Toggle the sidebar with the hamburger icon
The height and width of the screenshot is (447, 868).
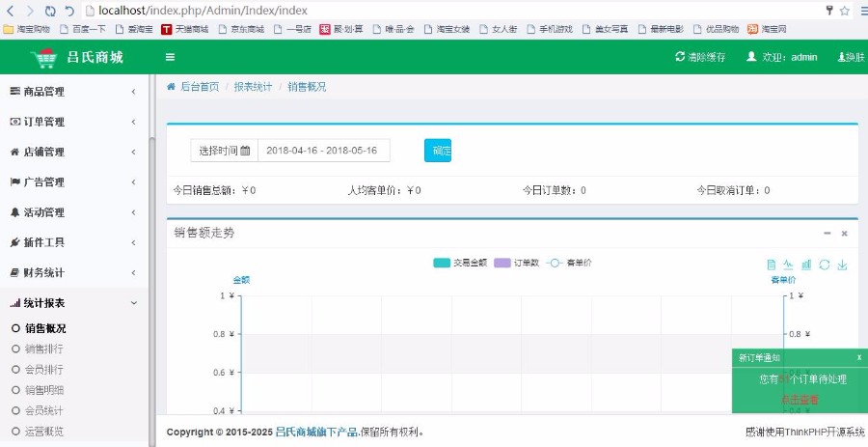pyautogui.click(x=171, y=57)
